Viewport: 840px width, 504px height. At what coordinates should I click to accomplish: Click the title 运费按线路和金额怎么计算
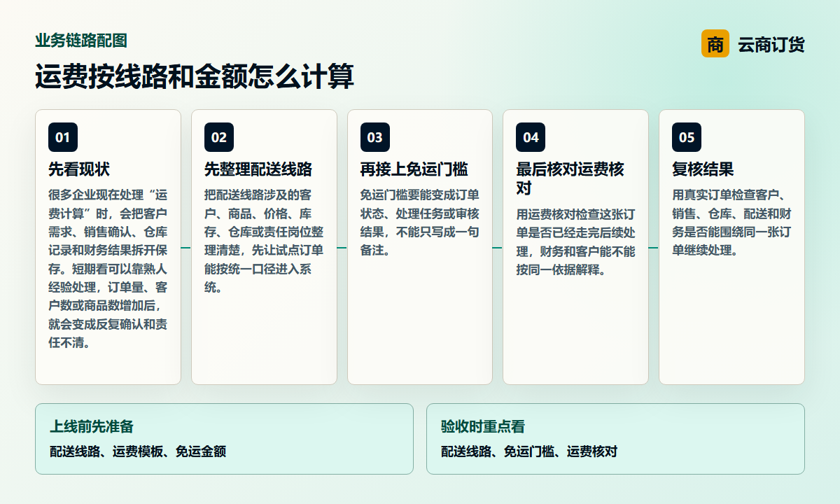tap(195, 77)
